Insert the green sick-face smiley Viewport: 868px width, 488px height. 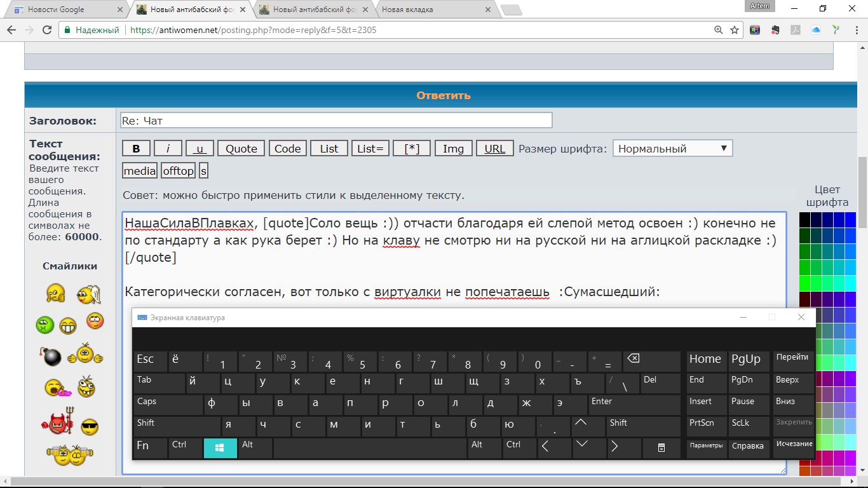(44, 325)
